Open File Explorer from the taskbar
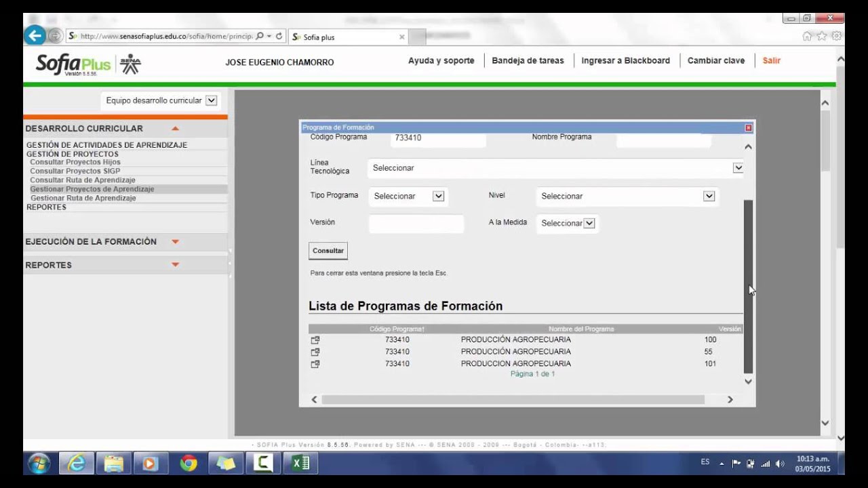868x488 pixels. click(113, 463)
